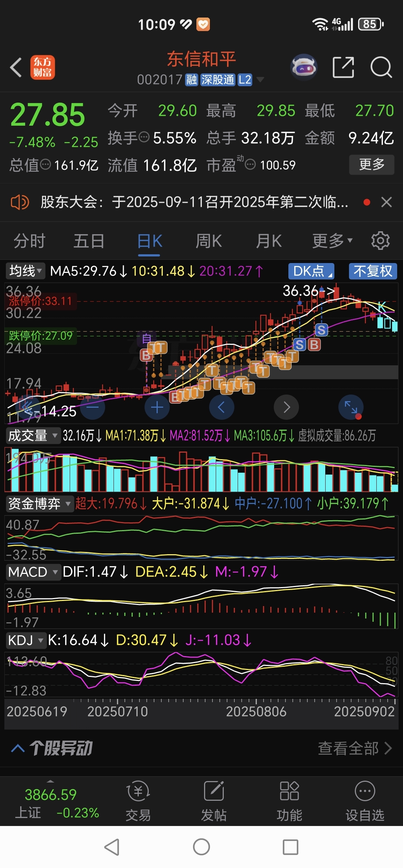
Task: Switch to the 分时 tab
Action: [x=29, y=241]
